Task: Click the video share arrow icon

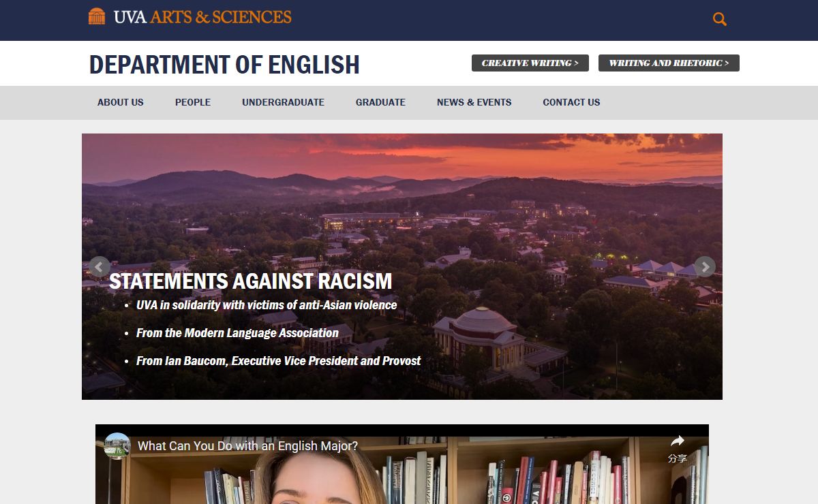Action: 677,441
